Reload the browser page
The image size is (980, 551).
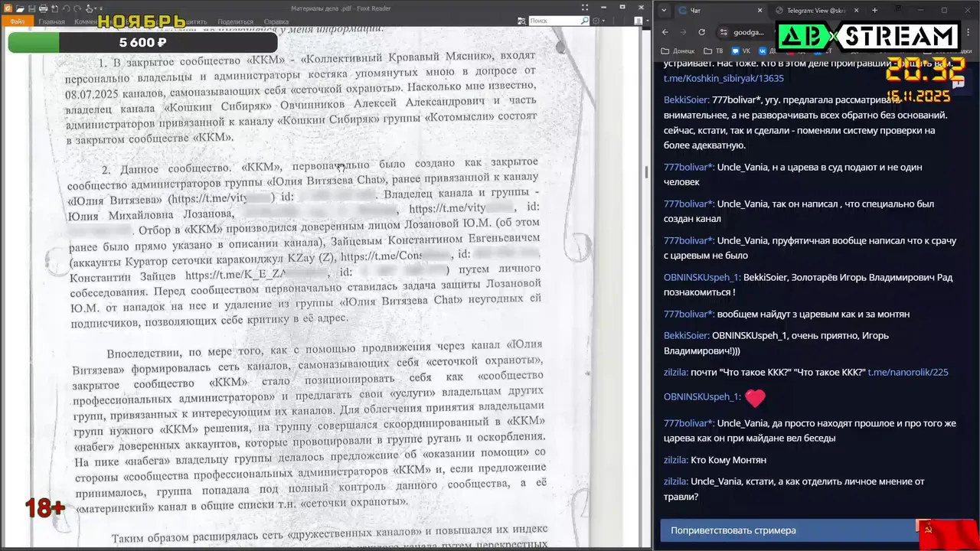tap(701, 32)
